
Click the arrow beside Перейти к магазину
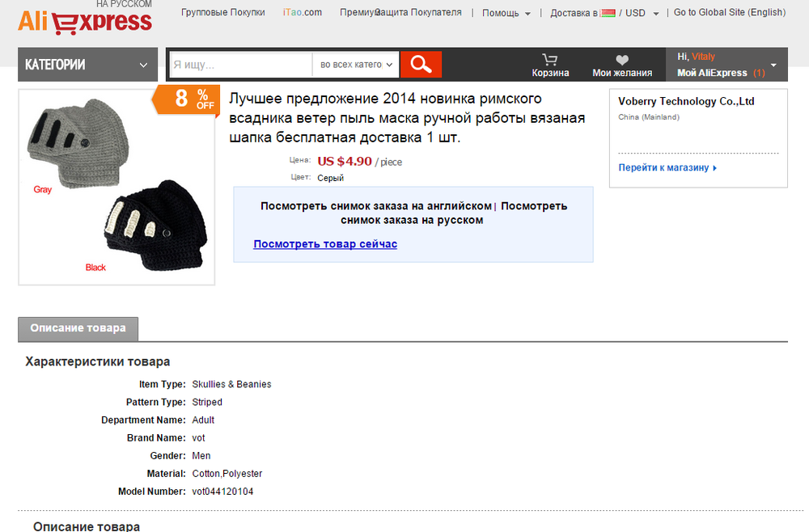coord(714,168)
